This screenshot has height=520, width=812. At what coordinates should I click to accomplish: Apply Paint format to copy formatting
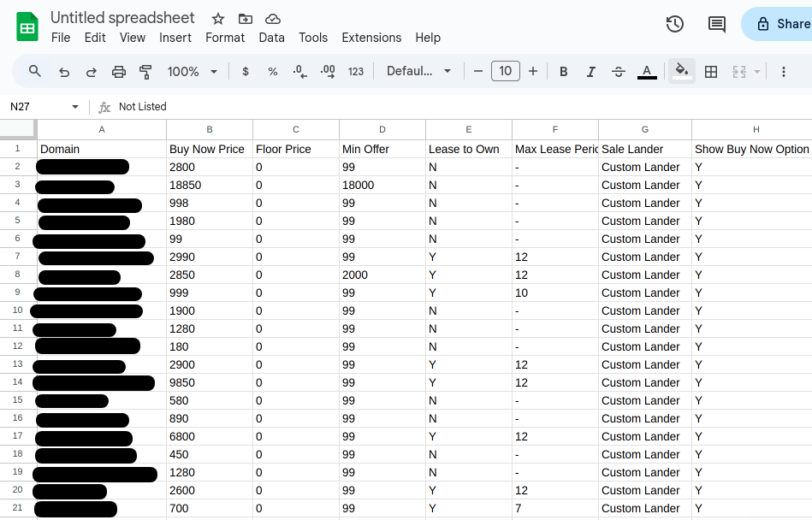[x=145, y=72]
